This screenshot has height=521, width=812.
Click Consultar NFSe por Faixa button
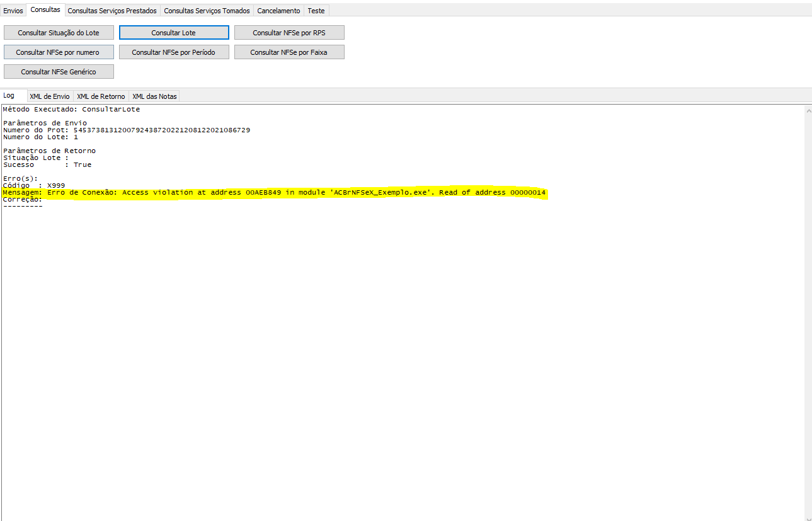[289, 52]
